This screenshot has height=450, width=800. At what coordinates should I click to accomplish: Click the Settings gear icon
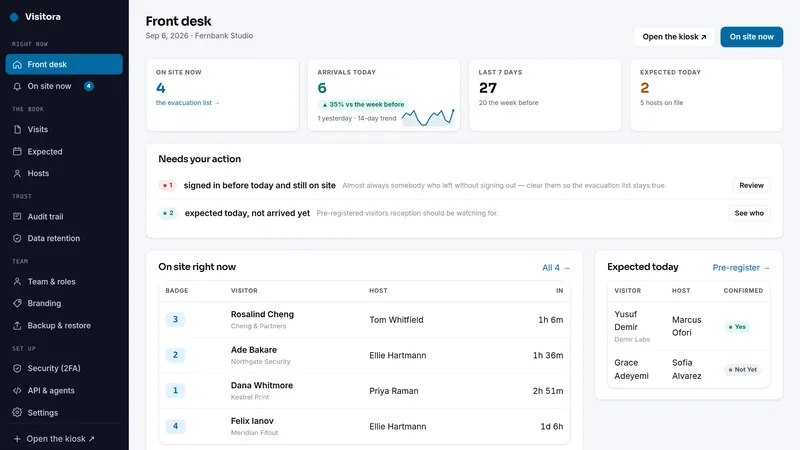point(17,412)
